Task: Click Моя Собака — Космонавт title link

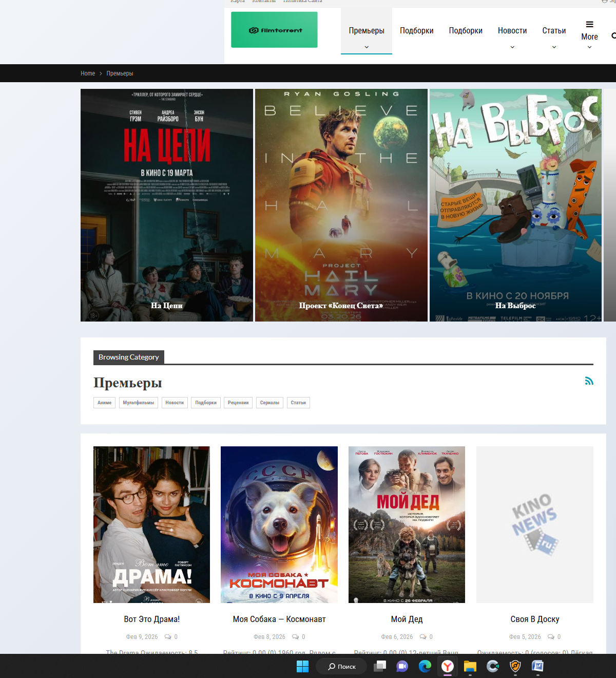Action: click(x=279, y=619)
